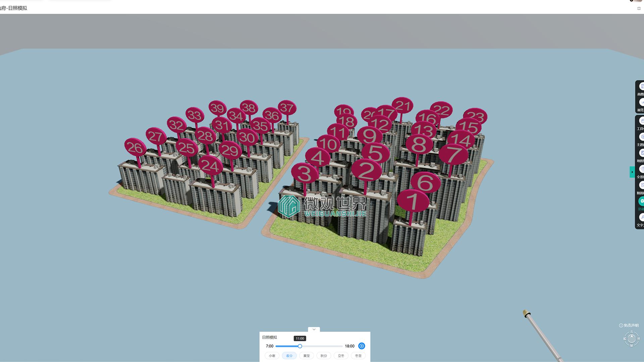Click the 精简 mode icon

tap(641, 185)
